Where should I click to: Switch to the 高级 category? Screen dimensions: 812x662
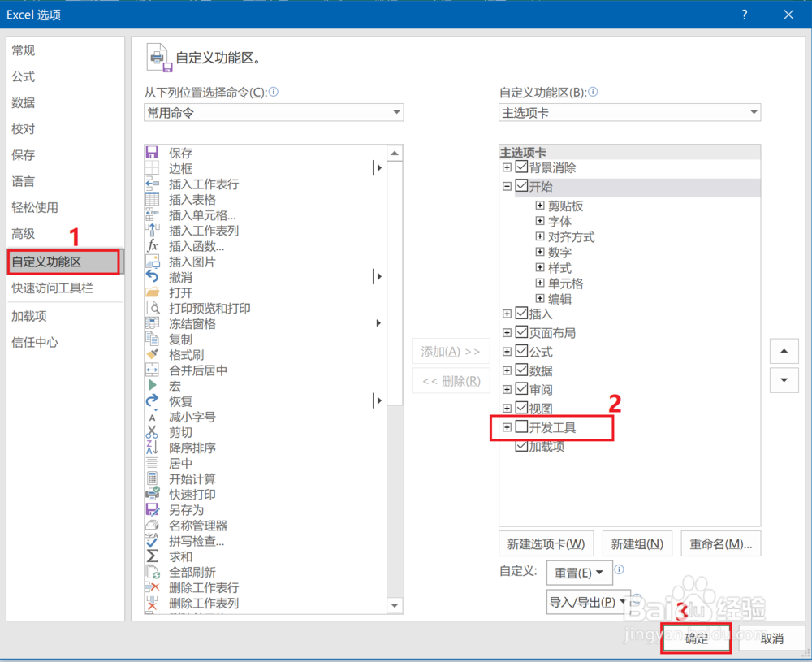24,234
